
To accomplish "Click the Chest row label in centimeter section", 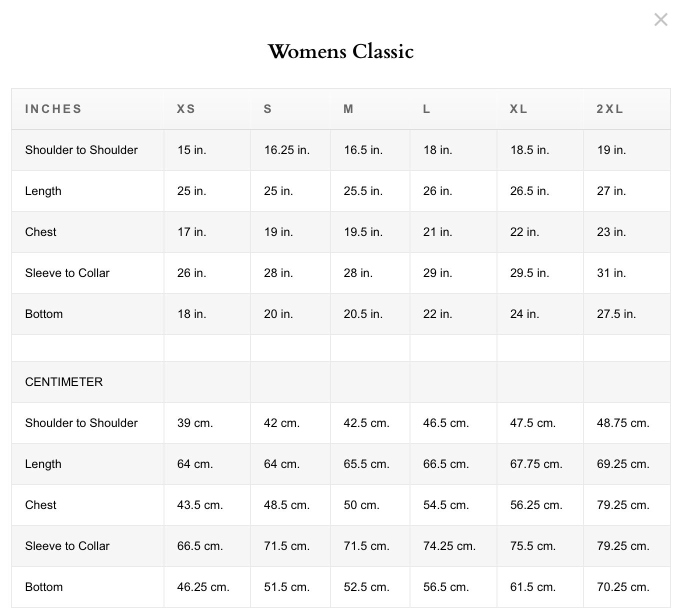I will pos(40,505).
